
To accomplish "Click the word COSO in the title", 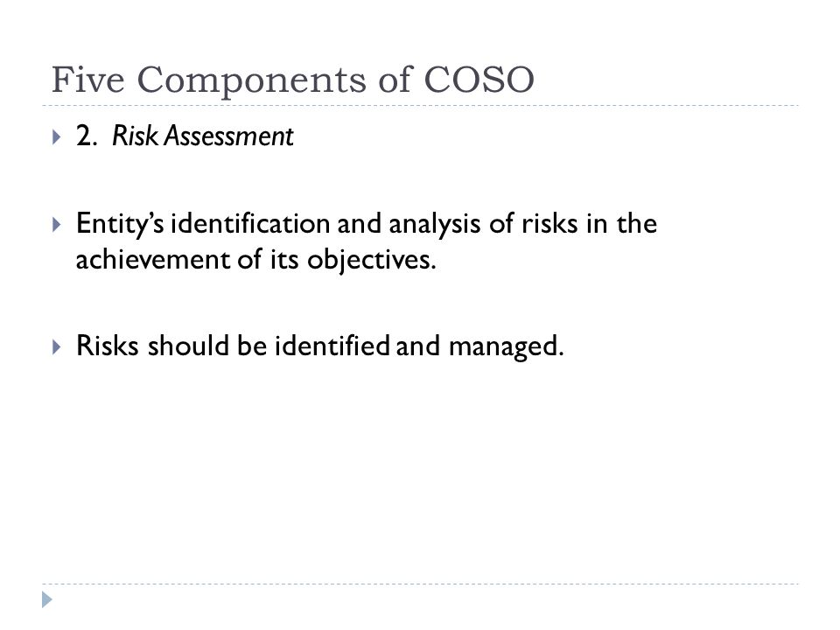I will (x=479, y=80).
